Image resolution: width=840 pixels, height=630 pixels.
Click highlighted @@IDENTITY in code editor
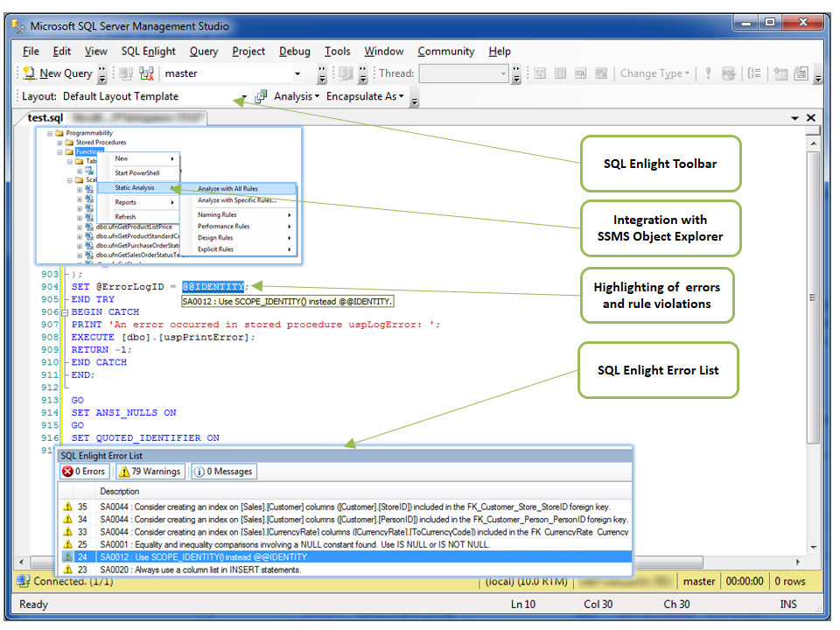(x=213, y=287)
